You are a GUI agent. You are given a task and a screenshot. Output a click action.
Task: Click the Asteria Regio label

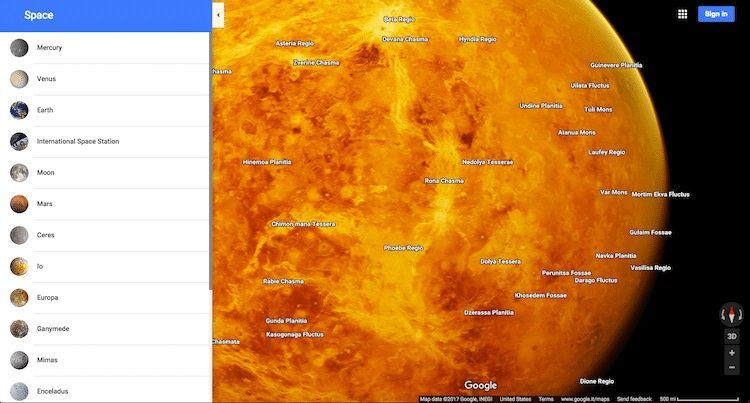click(x=295, y=44)
